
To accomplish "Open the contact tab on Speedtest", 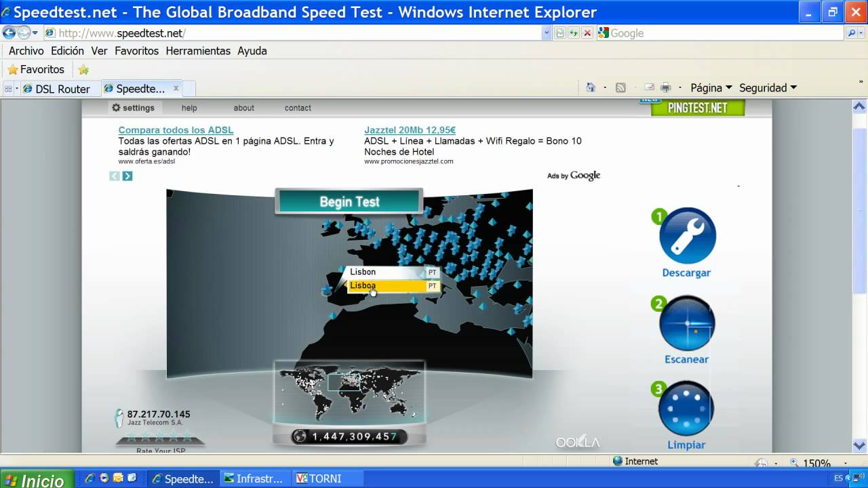I will (x=298, y=108).
